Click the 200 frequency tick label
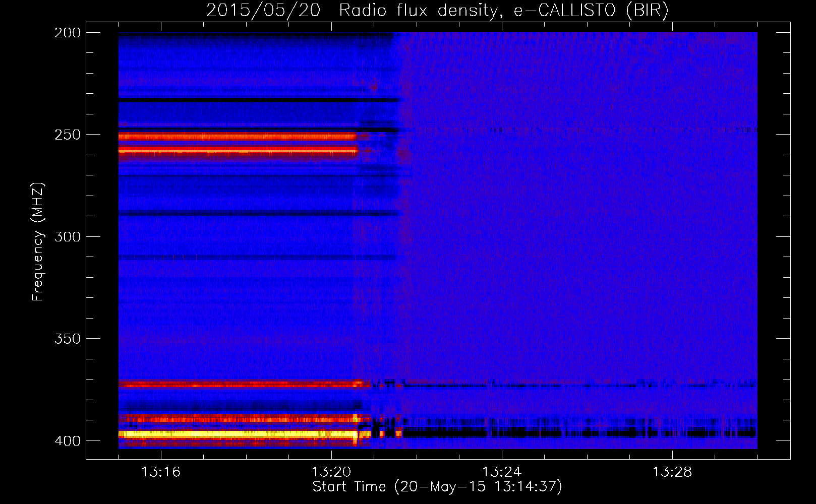Viewport: 816px width, 504px height. tap(68, 33)
